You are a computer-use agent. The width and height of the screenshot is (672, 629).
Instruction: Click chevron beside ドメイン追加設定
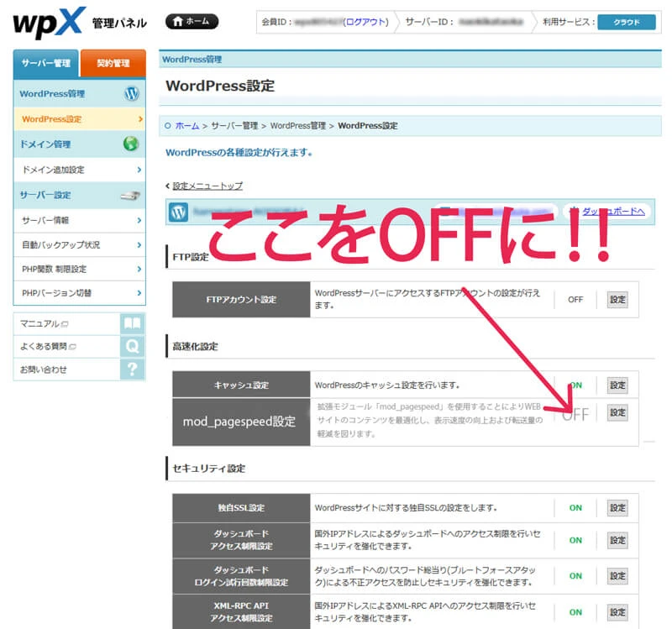[x=139, y=170]
